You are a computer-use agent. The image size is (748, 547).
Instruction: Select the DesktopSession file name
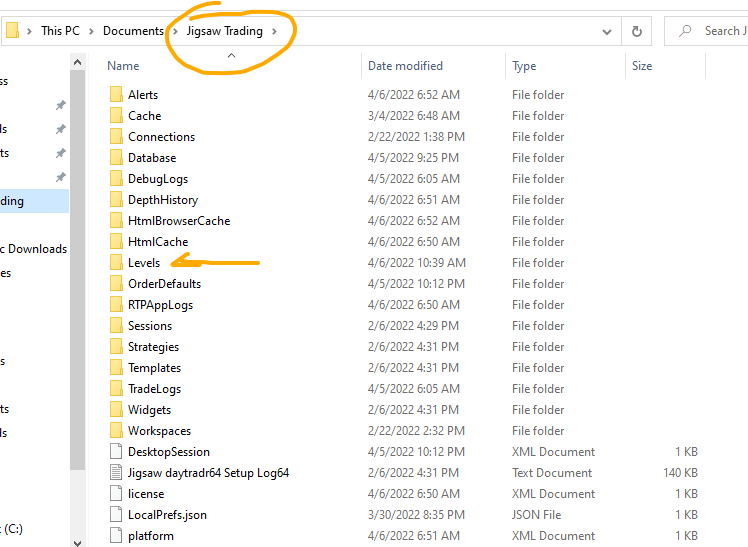pyautogui.click(x=169, y=452)
